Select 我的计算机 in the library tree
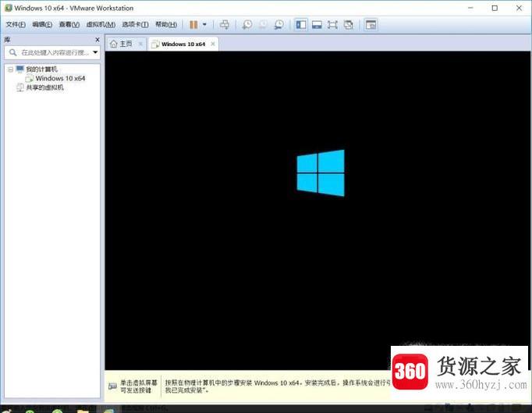The image size is (532, 413). tap(41, 69)
